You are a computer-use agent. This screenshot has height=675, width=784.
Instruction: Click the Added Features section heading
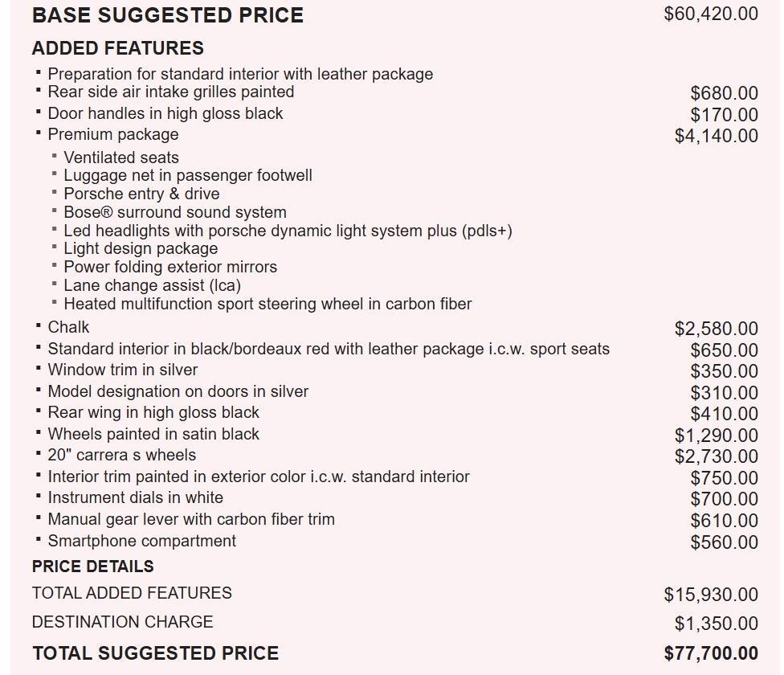118,48
